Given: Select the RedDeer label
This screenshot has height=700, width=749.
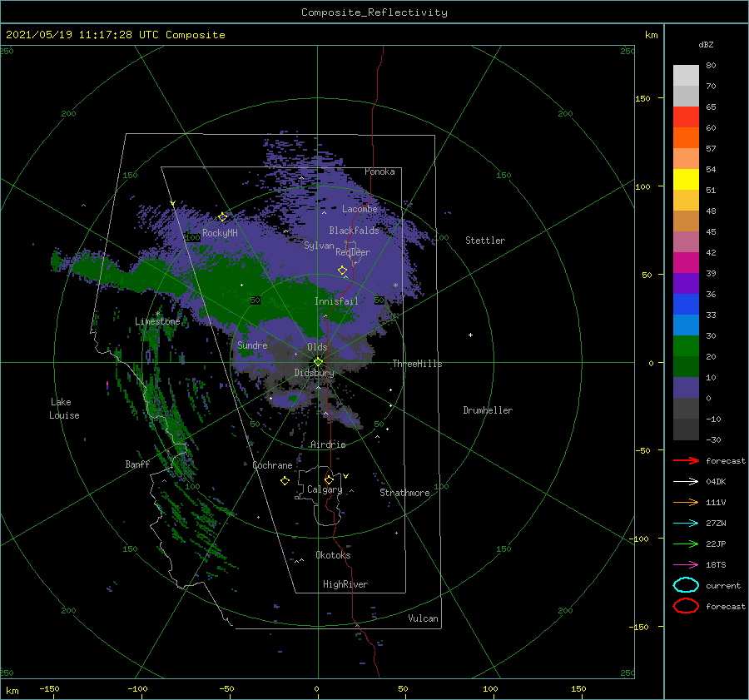Looking at the screenshot, I should [x=353, y=252].
